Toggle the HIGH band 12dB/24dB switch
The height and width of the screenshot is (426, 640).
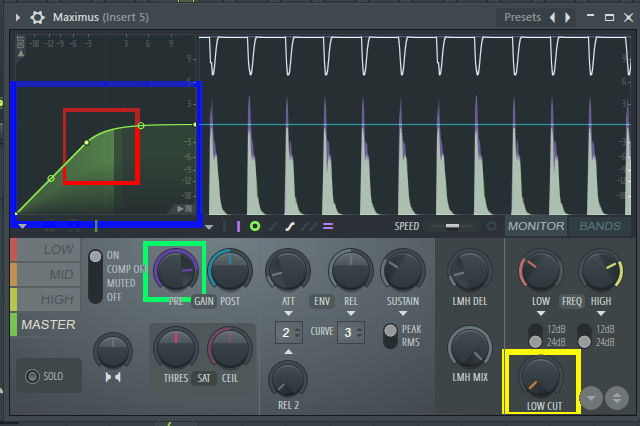click(x=584, y=336)
